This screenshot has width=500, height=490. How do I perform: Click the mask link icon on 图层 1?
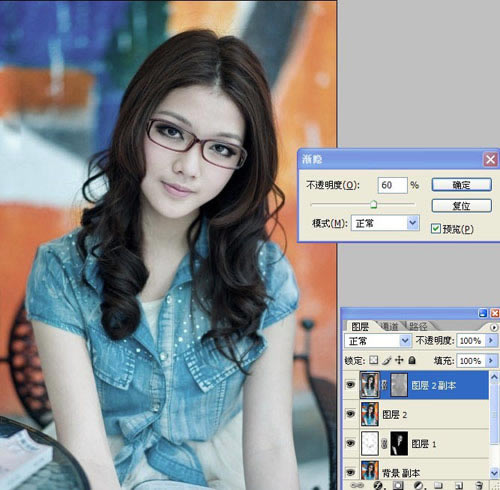[x=384, y=444]
